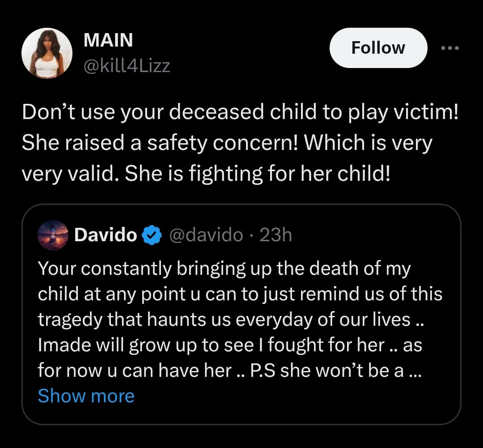Click the quoted line starting "child at any point"
483x448 pixels.
239,294
